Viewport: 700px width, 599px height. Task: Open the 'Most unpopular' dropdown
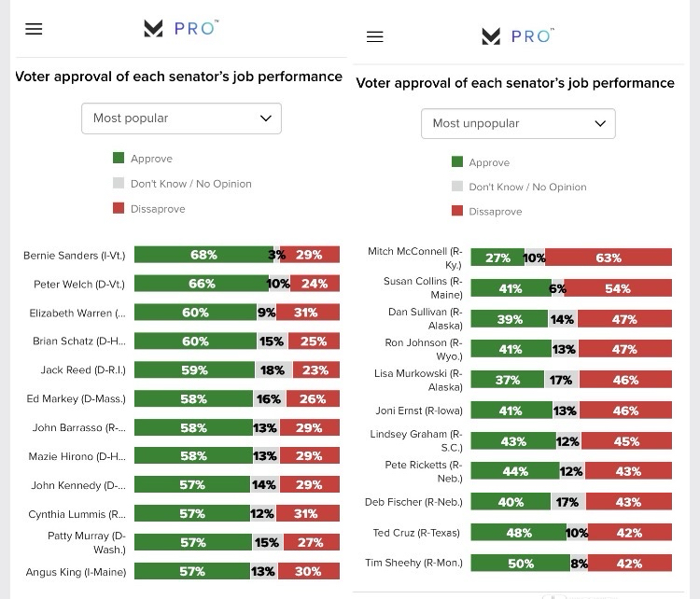[x=518, y=123]
